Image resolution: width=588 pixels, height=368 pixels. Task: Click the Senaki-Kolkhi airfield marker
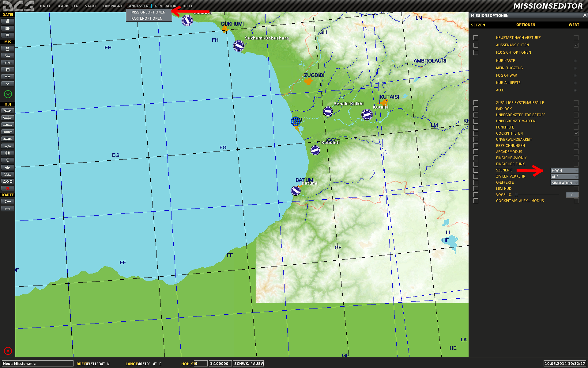(x=328, y=111)
